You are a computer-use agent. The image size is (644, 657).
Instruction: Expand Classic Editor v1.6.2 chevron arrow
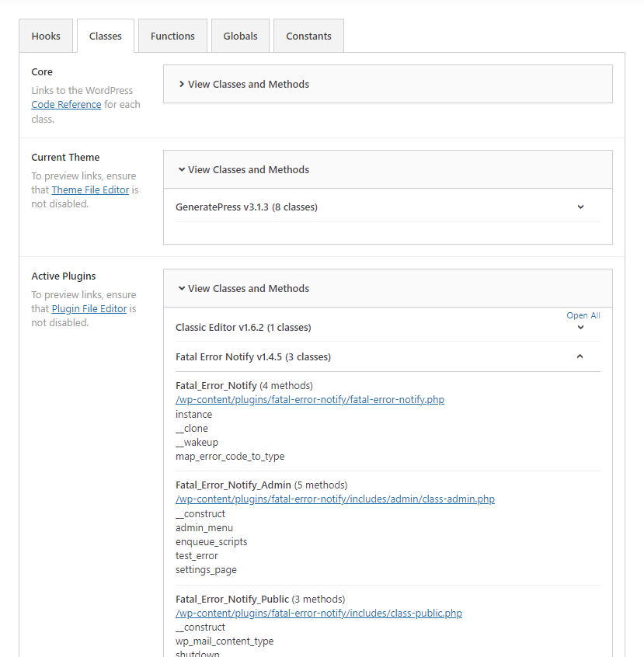[580, 328]
